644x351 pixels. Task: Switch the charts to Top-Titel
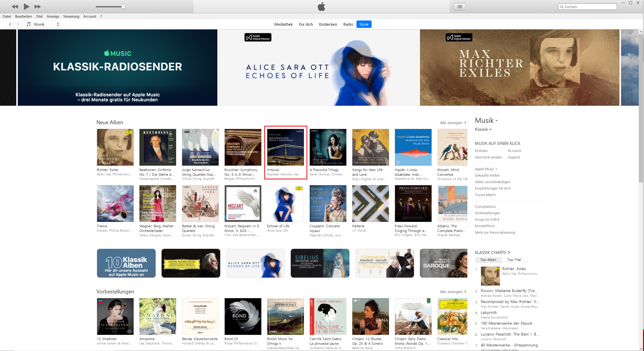(514, 260)
